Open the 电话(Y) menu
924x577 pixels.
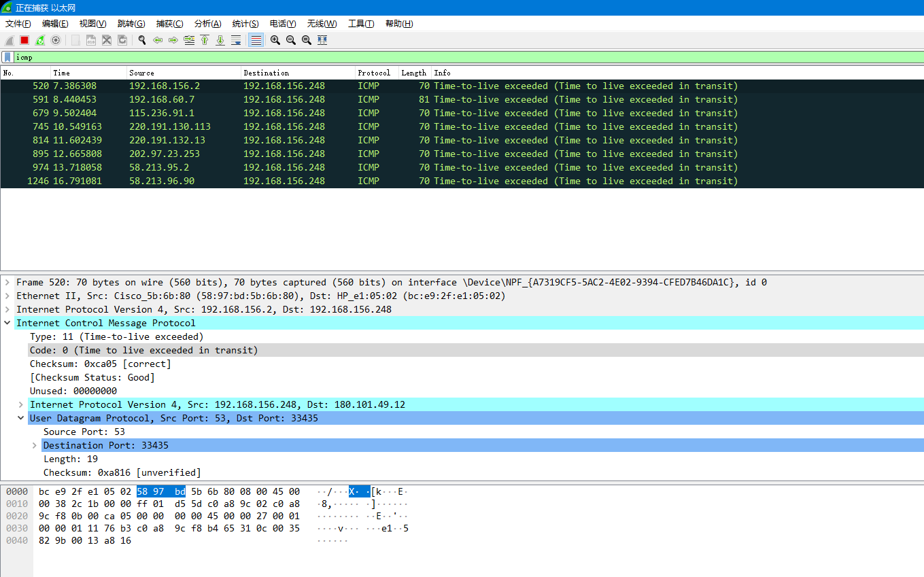(283, 24)
